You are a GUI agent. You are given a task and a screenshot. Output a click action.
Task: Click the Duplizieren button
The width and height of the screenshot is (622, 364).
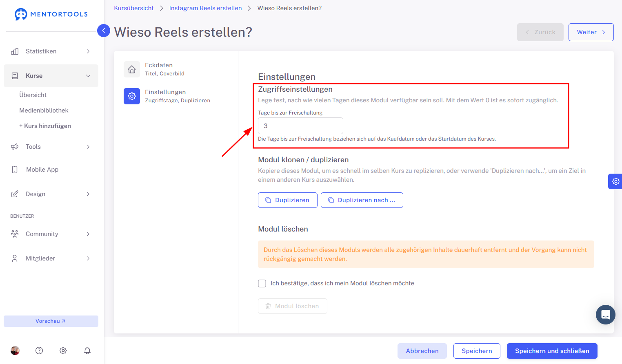pyautogui.click(x=288, y=200)
